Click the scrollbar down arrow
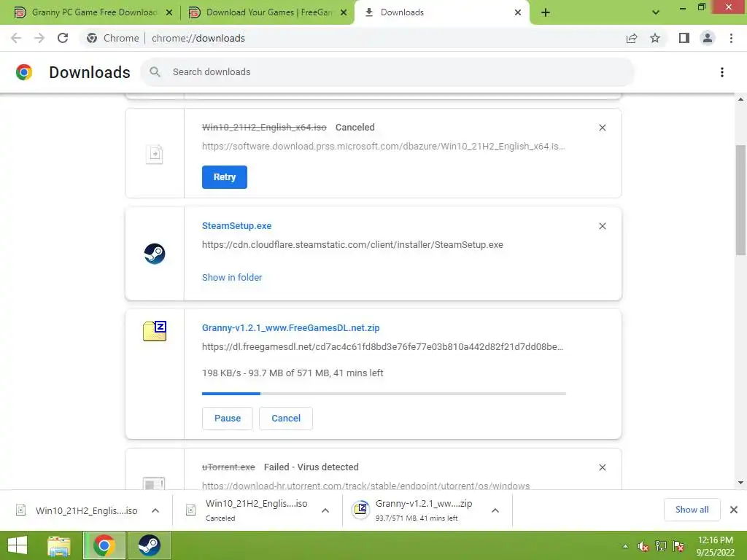The height and width of the screenshot is (560, 747). (x=740, y=483)
